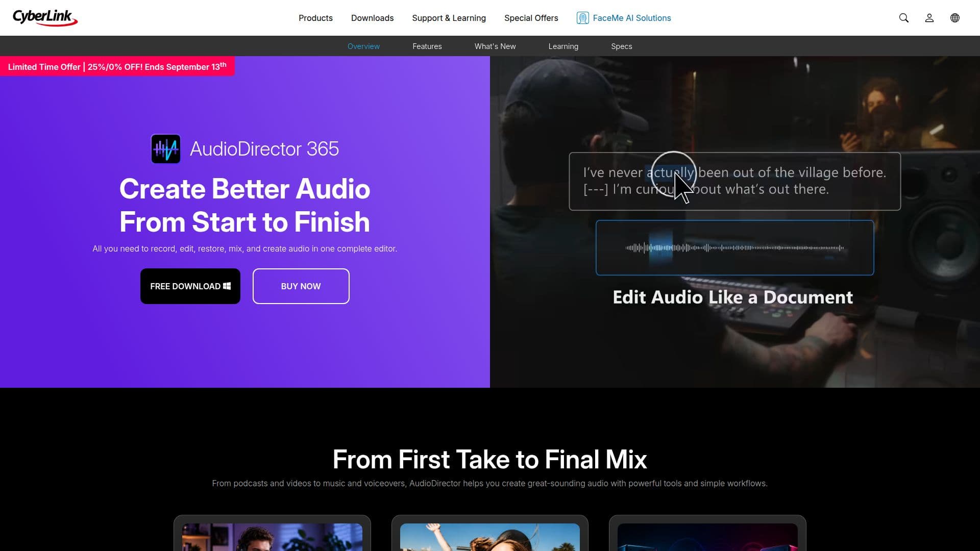Click the BUY NOW button

pyautogui.click(x=301, y=286)
